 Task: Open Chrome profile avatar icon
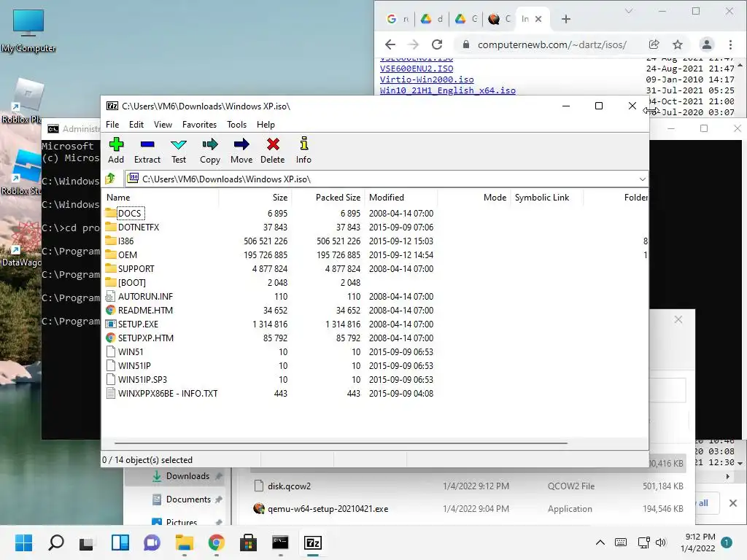(x=706, y=44)
